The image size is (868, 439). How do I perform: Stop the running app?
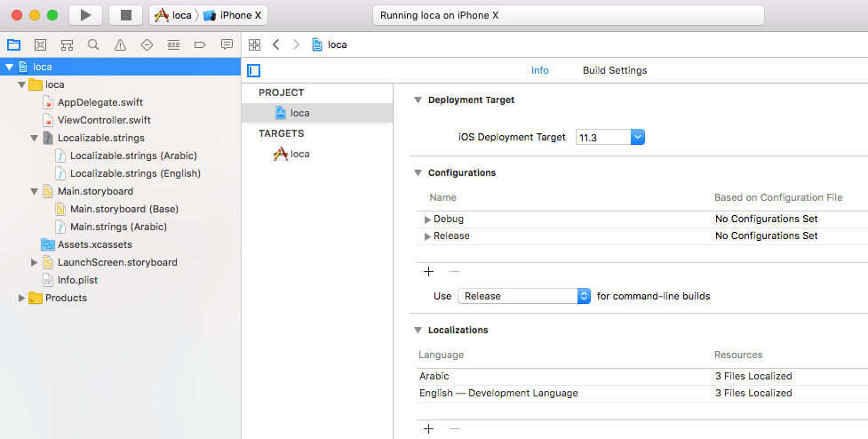click(125, 15)
